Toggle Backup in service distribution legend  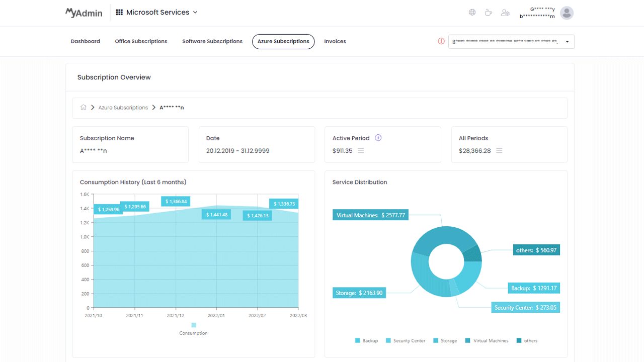click(366, 340)
